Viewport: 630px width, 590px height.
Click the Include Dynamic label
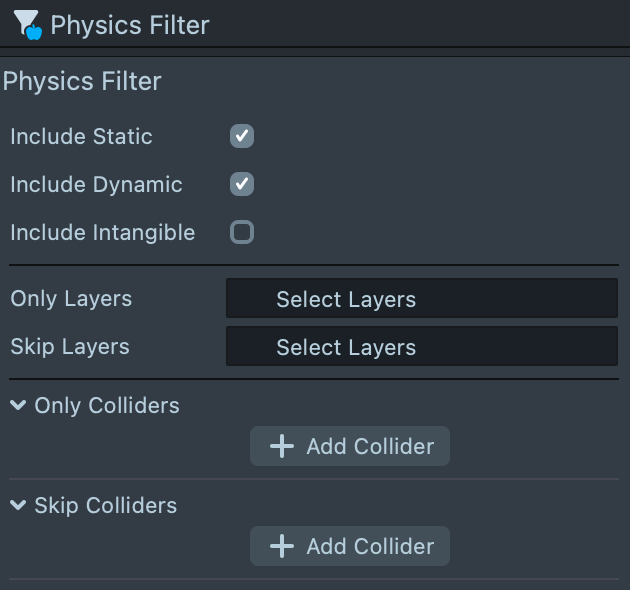(x=96, y=184)
